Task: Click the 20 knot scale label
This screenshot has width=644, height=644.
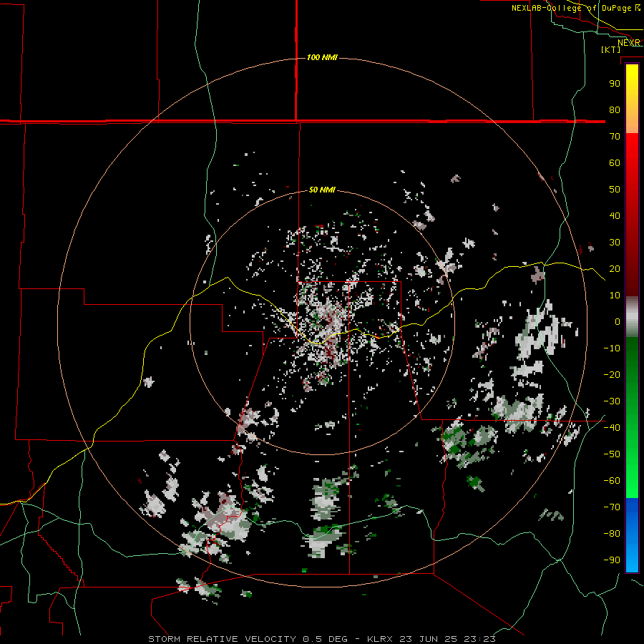Action: [x=615, y=269]
